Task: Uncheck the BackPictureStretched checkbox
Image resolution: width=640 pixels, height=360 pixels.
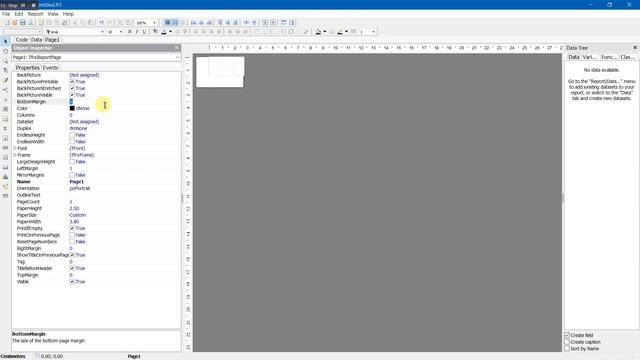Action: pos(72,88)
